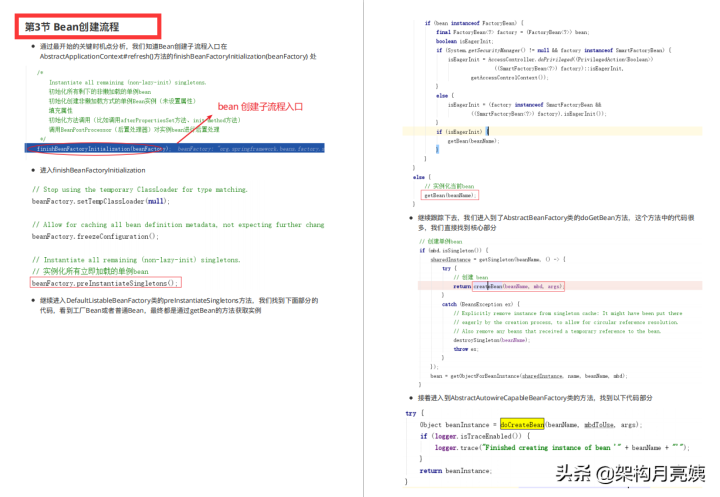Click the bullet starting "通过最开始的关键时机点分析"
Viewport: 720px width, 497px height.
(178, 51)
